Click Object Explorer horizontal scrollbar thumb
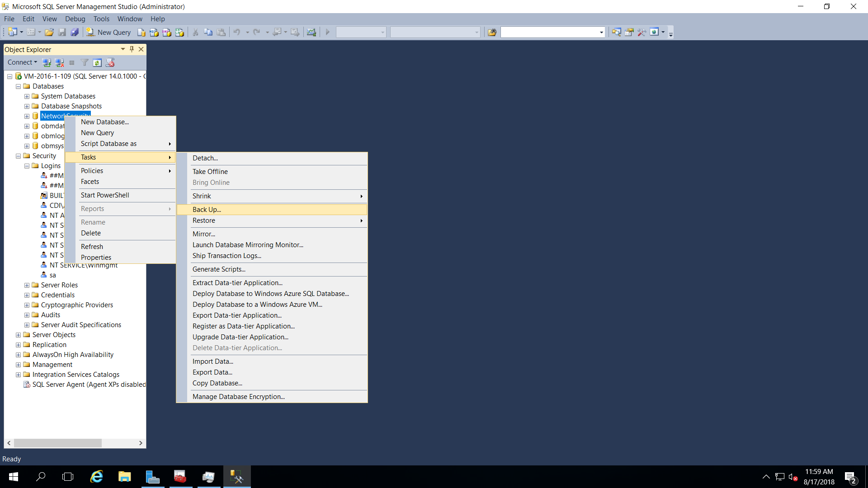Viewport: 868px width, 488px height. [58, 443]
